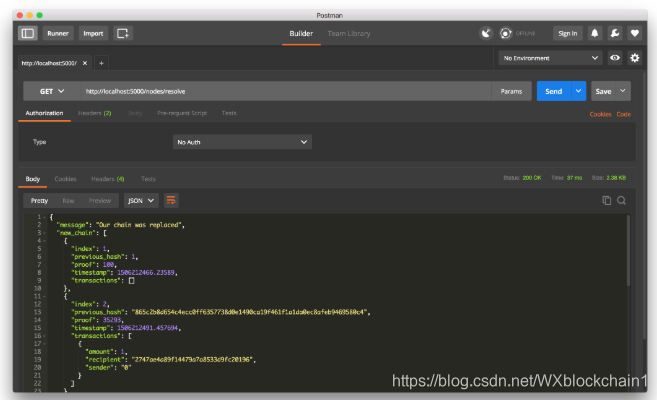Expand the Send options arrow
The image size is (657, 400).
578,91
